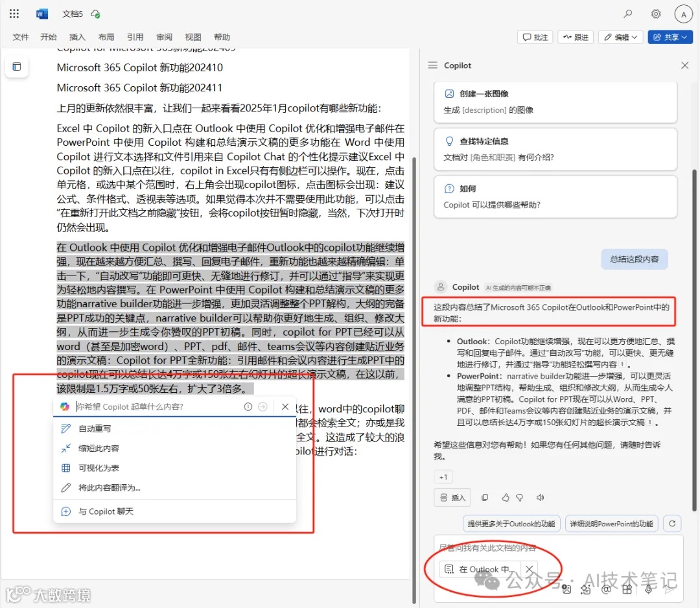Image resolution: width=700 pixels, height=608 pixels.
Task: Click the add image icon in Copilot input
Action: click(x=566, y=589)
